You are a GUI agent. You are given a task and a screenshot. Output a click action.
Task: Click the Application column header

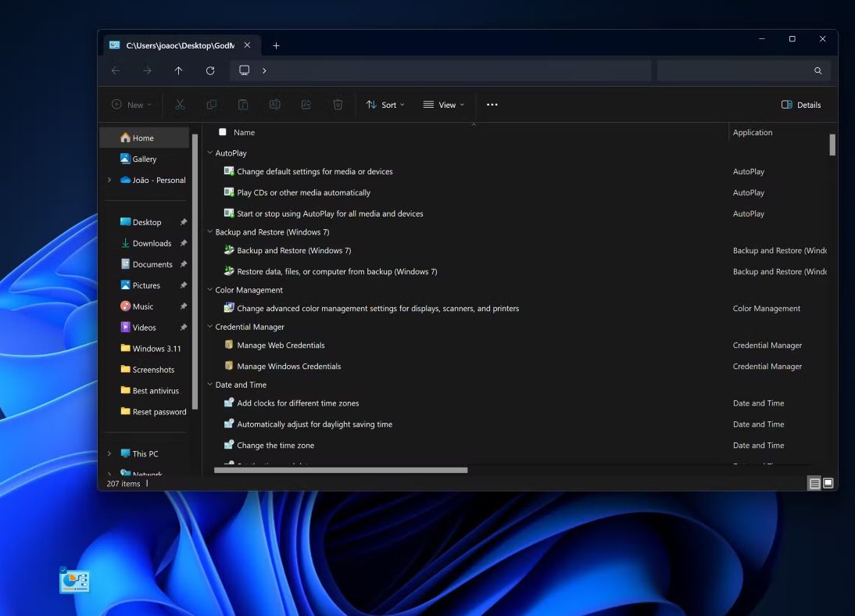[753, 132]
